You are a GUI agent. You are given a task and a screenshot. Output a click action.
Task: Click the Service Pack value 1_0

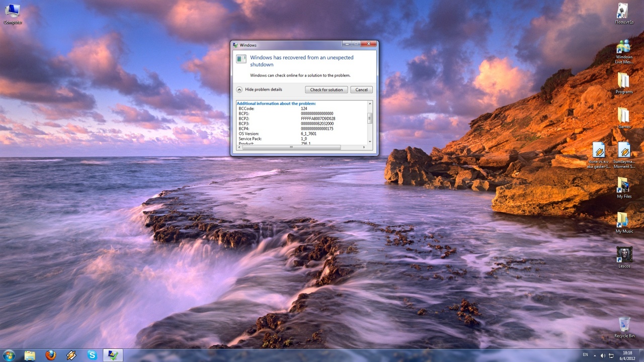point(303,139)
